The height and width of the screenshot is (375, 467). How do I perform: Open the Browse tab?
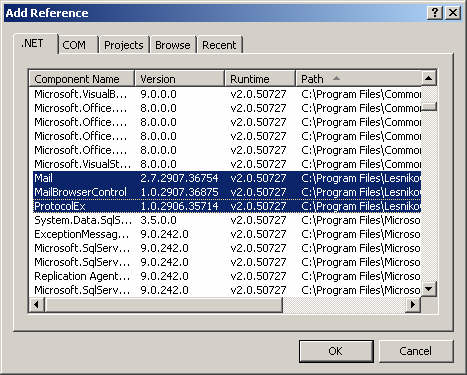tap(173, 45)
